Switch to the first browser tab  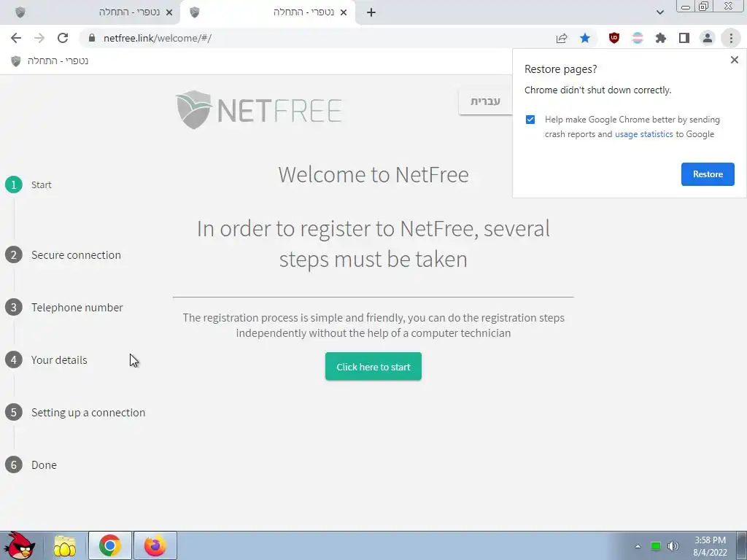[x=90, y=12]
